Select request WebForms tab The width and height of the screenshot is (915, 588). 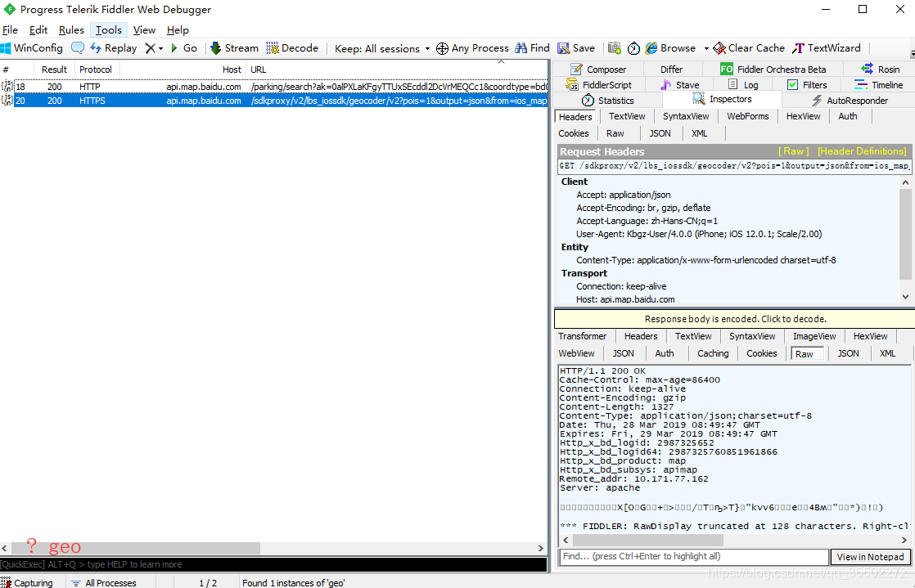pyautogui.click(x=747, y=117)
